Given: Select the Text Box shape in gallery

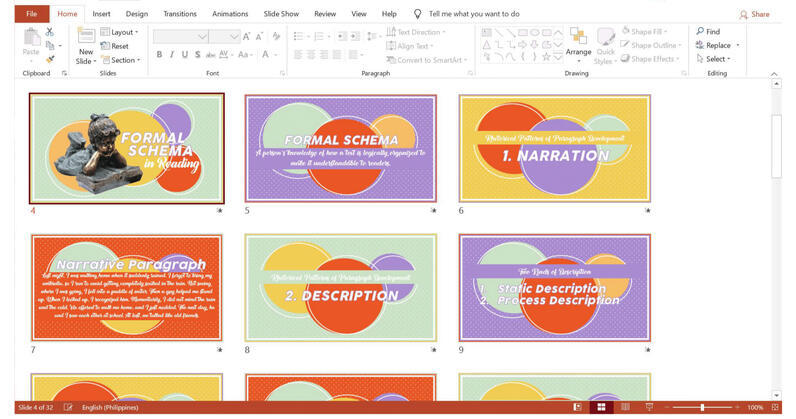Looking at the screenshot, I should click(x=486, y=33).
